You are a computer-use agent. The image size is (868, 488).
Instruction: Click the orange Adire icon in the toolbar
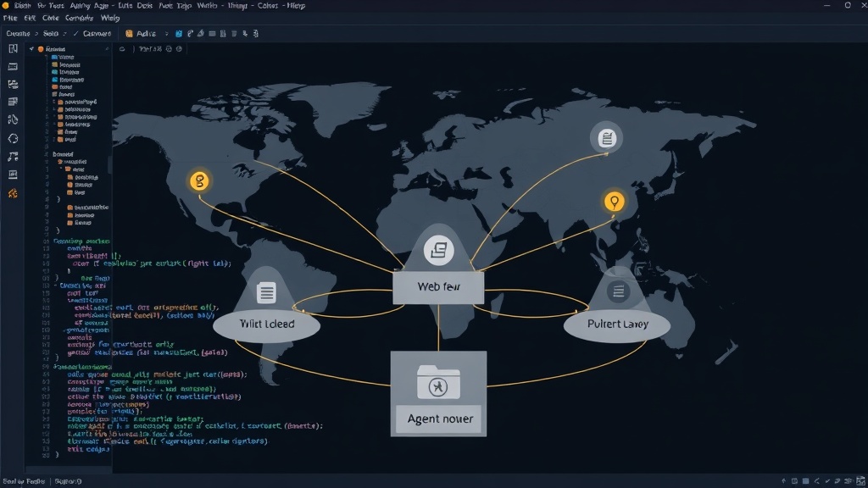(129, 33)
